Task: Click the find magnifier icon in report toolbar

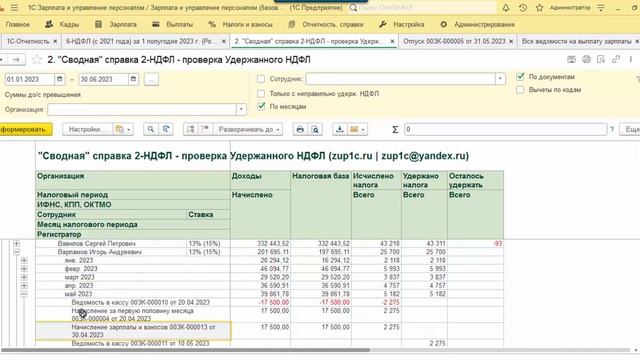Action: point(151,129)
